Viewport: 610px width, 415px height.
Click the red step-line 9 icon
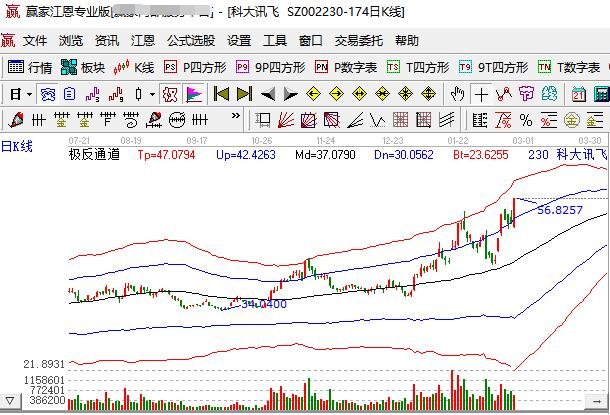click(116, 94)
